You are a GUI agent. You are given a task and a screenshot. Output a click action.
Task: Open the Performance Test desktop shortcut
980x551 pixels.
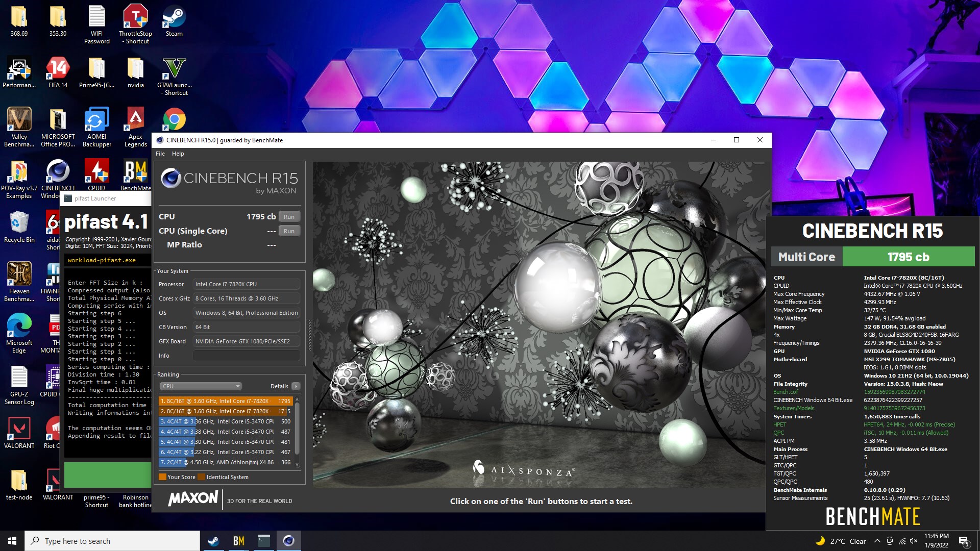point(19,72)
